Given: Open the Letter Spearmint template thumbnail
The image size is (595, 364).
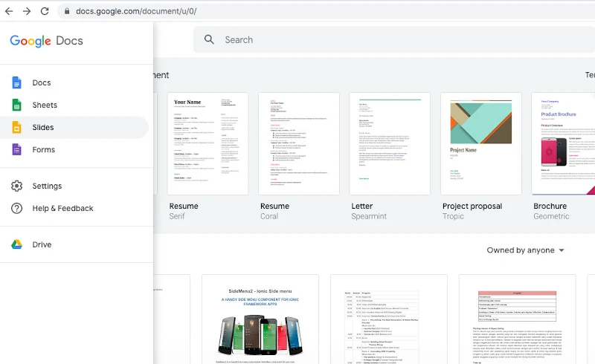Looking at the screenshot, I should coord(390,143).
